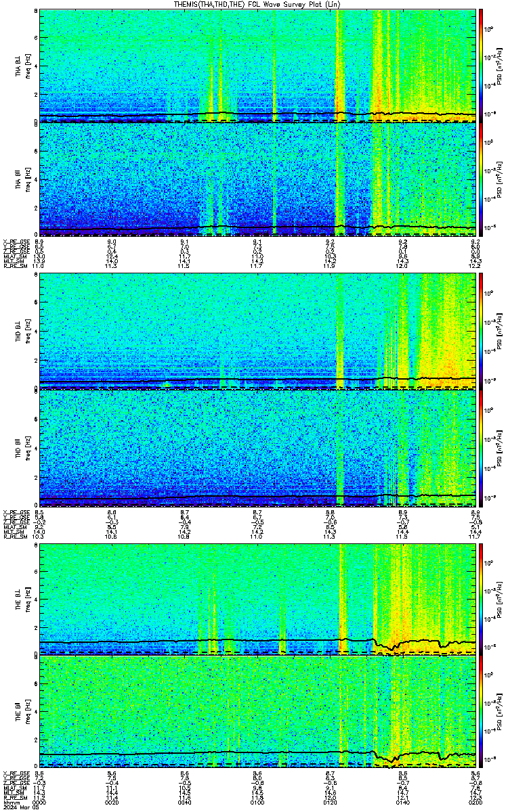Click the 'THA B∥ freq [Hz]' axis label

point(22,179)
